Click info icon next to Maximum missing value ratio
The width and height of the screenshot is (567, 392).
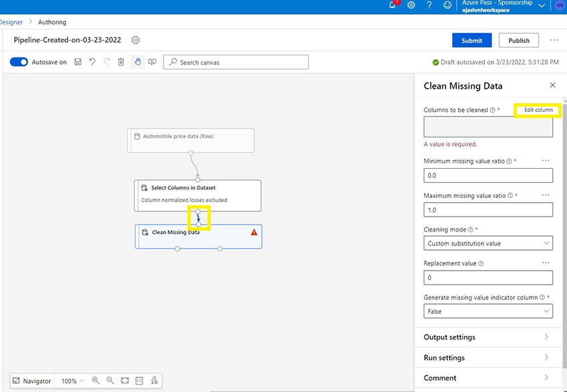(x=510, y=195)
